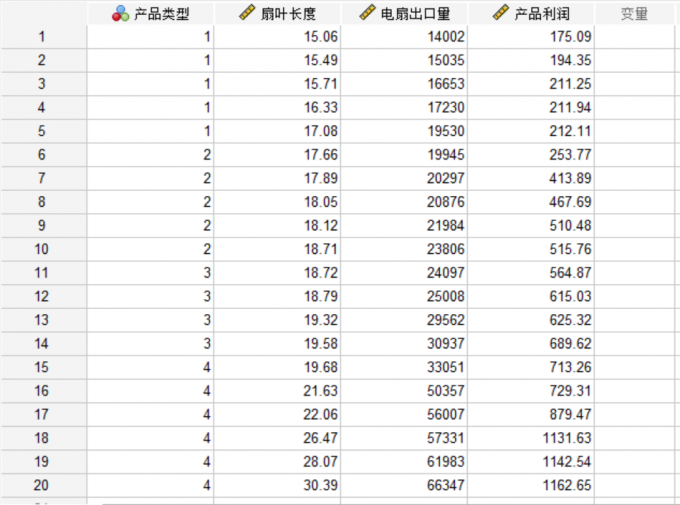This screenshot has width=680, height=505.
Task: Click the cell with value 212.11
Action: (x=531, y=131)
